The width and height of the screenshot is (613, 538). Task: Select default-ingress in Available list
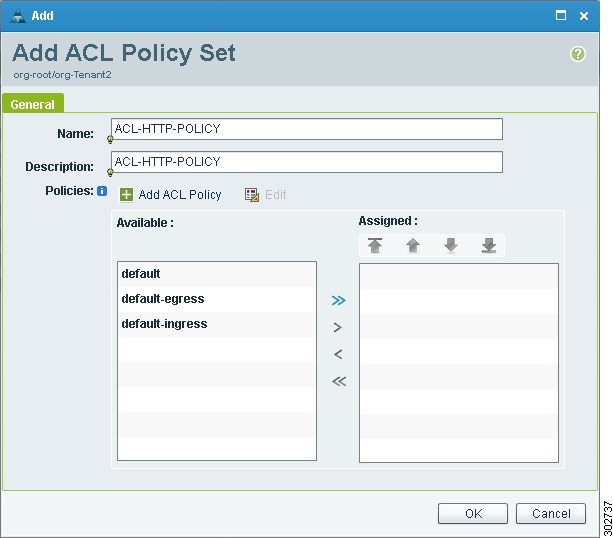[x=217, y=324]
